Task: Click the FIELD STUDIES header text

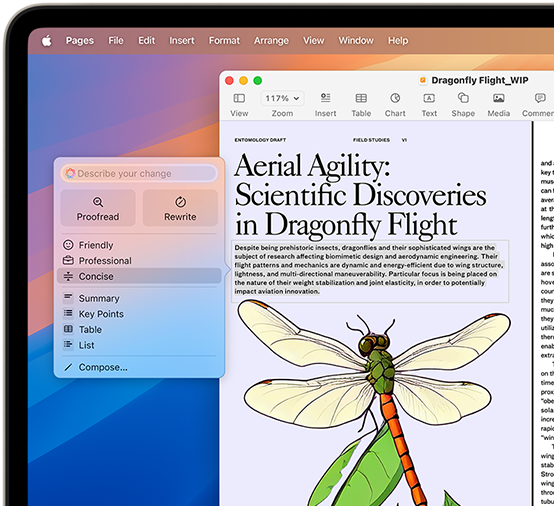Action: tap(371, 140)
